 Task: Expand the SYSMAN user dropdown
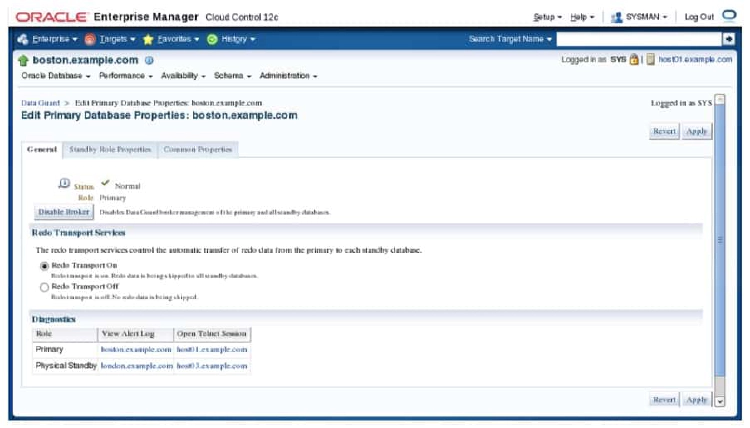coord(646,17)
